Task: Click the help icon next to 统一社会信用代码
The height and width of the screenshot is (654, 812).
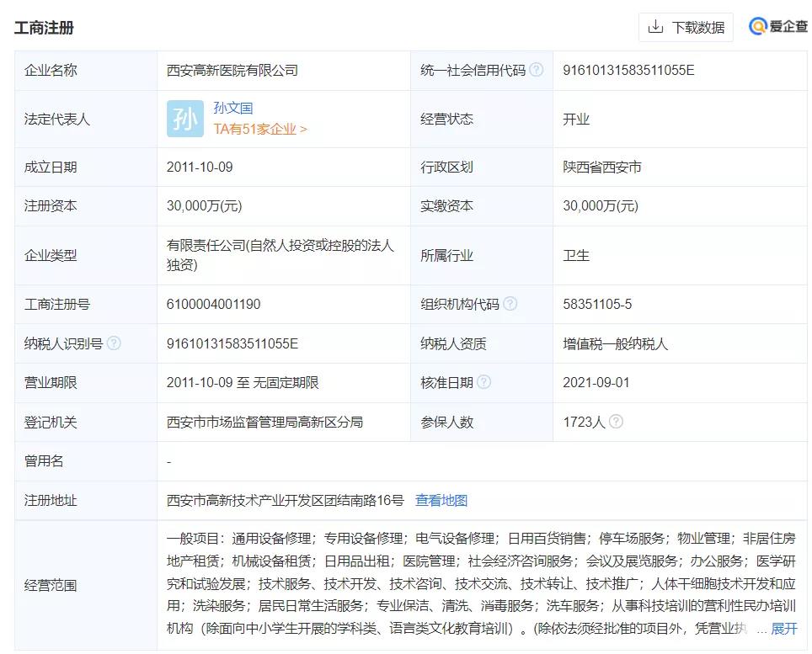Action: tap(537, 70)
